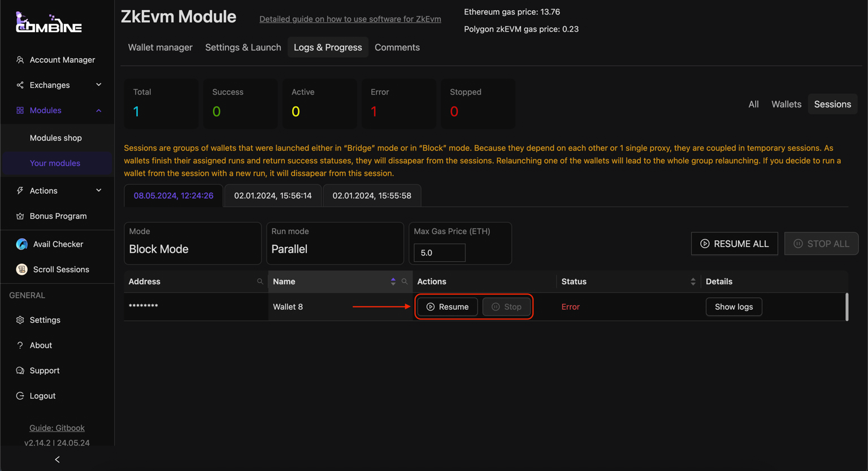868x471 pixels.
Task: Click the Name column search icon
Action: pyautogui.click(x=405, y=282)
